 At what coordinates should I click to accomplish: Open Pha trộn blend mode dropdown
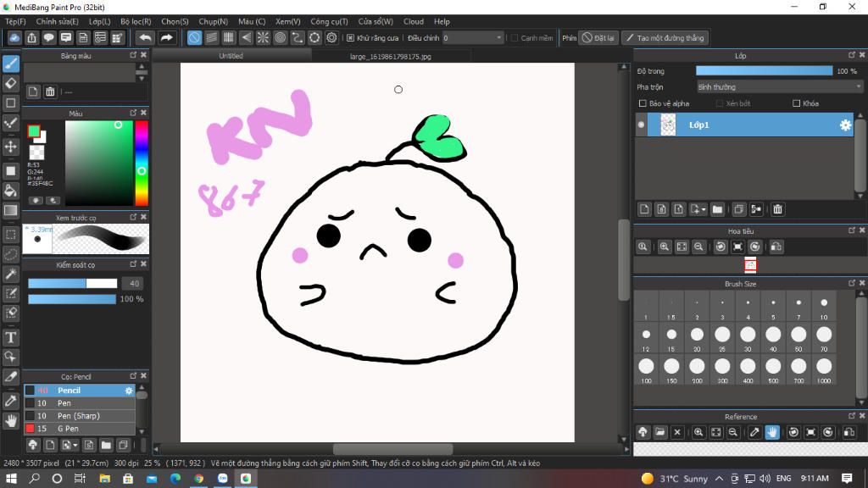click(780, 87)
